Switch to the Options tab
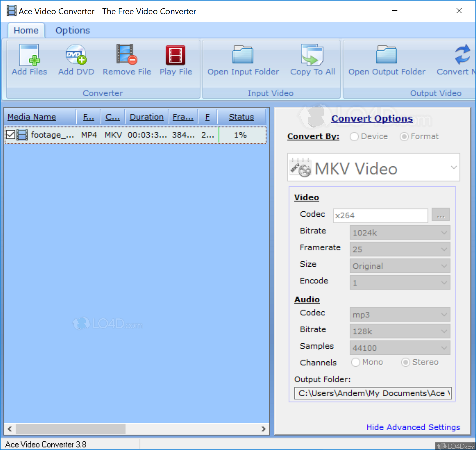Screen dimensions: 476x450 click(73, 30)
